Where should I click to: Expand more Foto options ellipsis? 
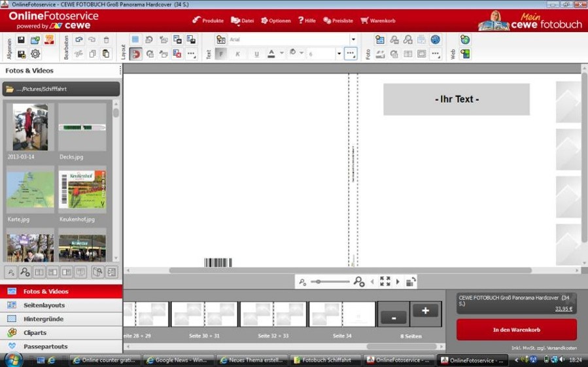(436, 54)
